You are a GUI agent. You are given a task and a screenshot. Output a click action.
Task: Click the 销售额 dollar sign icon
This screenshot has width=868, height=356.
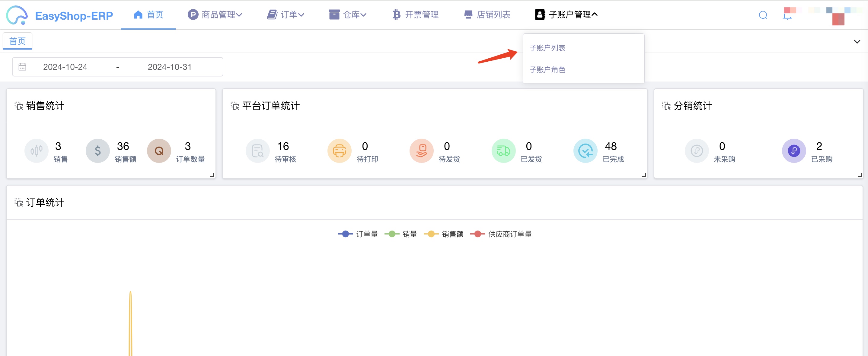(98, 151)
